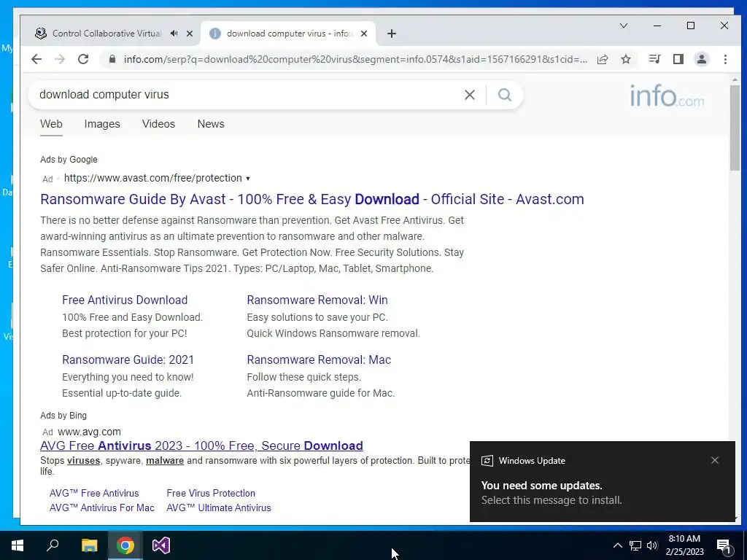Open taskbar search magnifier
The height and width of the screenshot is (560, 747).
(x=53, y=545)
